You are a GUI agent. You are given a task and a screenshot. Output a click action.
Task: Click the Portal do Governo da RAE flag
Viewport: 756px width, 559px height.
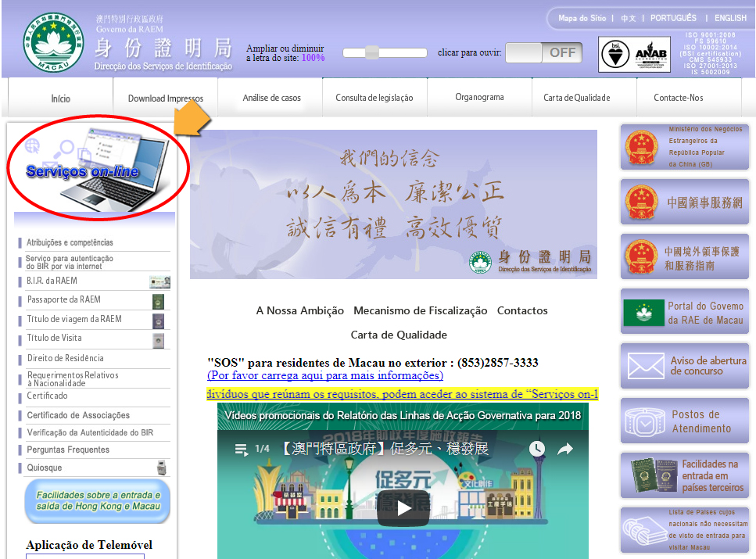point(643,313)
